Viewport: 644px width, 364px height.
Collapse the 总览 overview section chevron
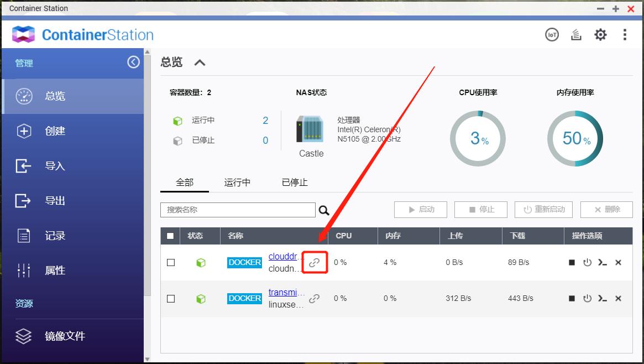200,63
